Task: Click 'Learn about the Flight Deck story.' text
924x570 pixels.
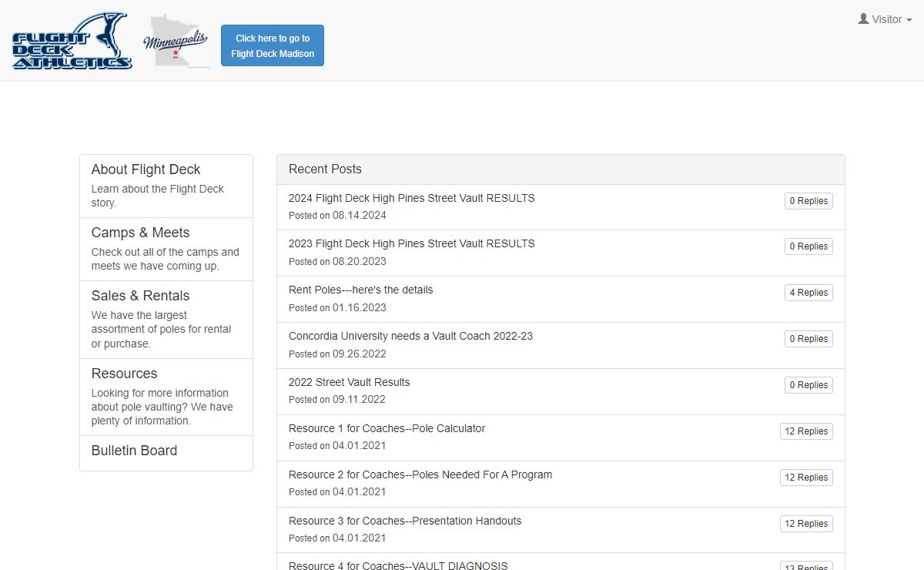Action: (158, 196)
